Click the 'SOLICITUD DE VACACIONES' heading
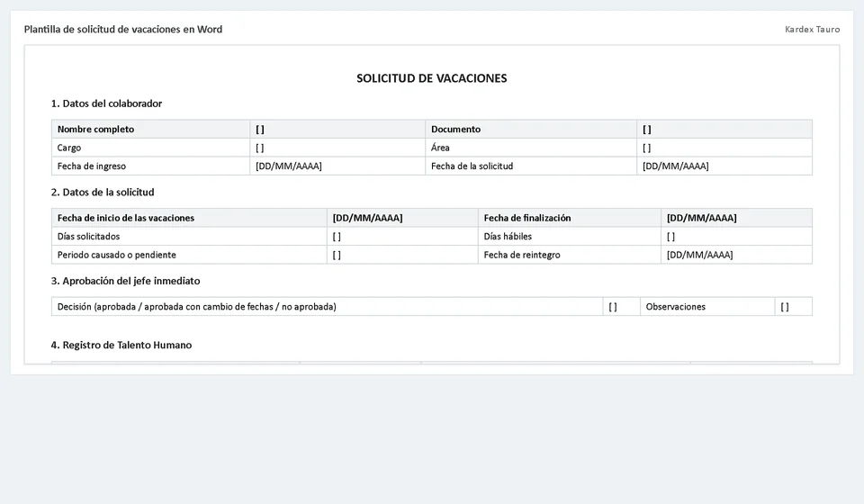 click(431, 78)
